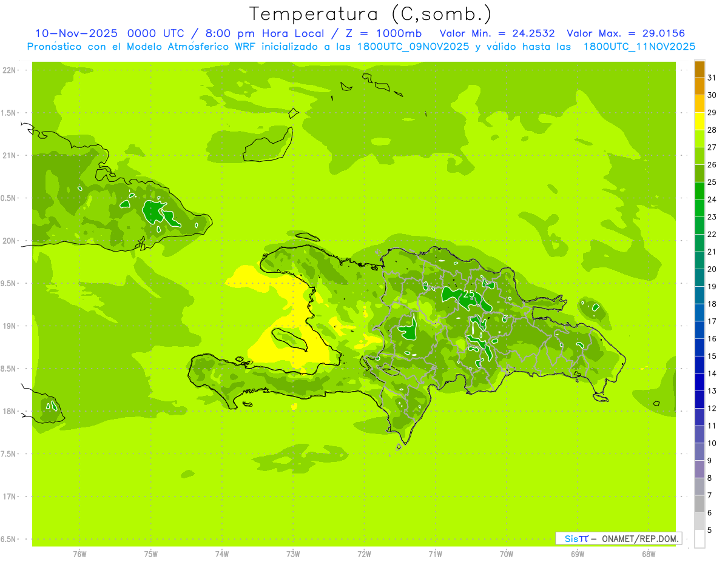The width and height of the screenshot is (728, 562).
Task: Click the '70W' longitude label
Action: [x=506, y=554]
